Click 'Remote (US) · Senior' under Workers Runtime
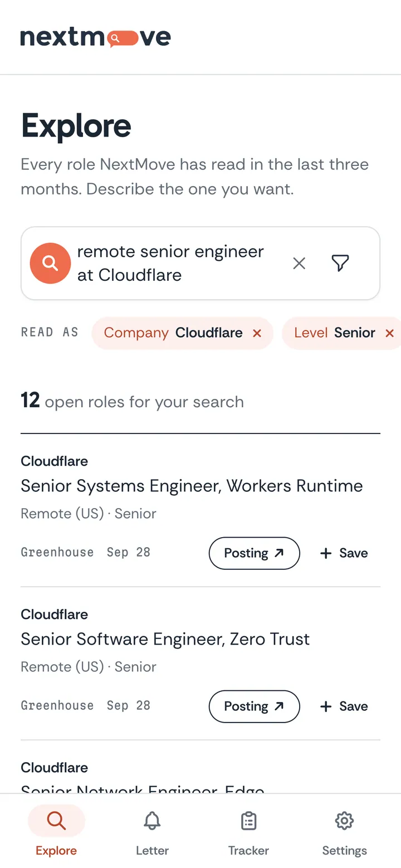Image resolution: width=401 pixels, height=868 pixels. click(x=89, y=514)
